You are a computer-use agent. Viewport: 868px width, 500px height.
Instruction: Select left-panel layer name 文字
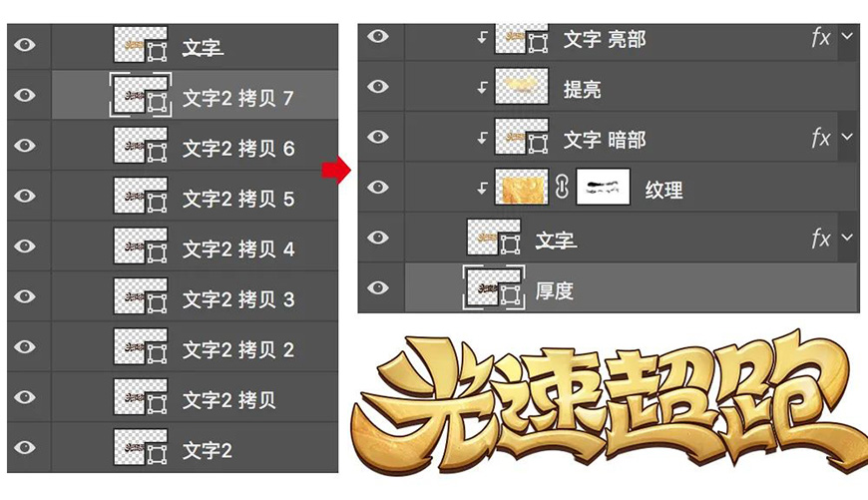tap(203, 48)
